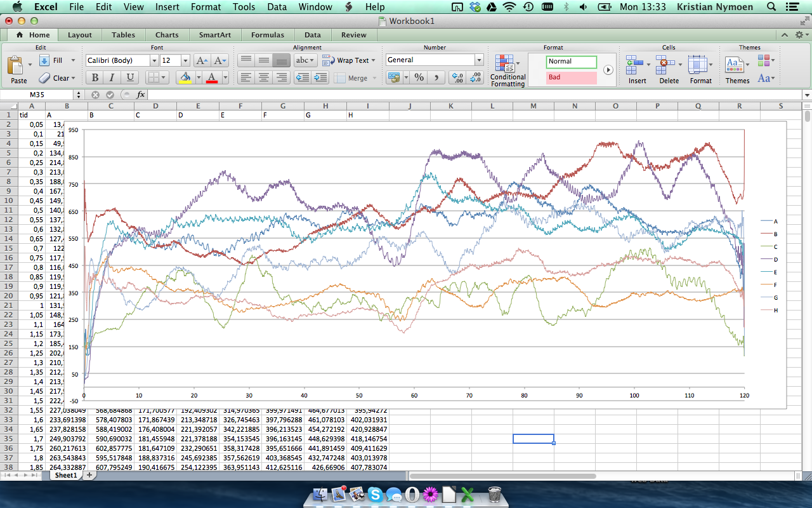Open the Calibri (Body) font name dropdown
The width and height of the screenshot is (812, 508).
coord(154,60)
